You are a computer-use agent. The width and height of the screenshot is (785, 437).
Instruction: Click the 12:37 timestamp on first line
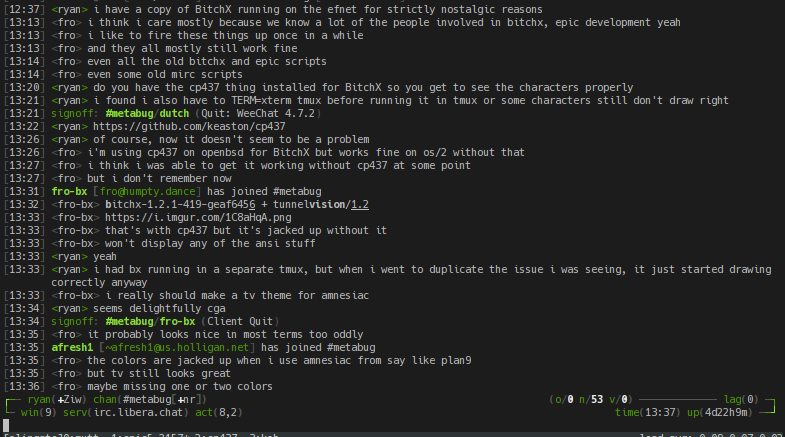[x=23, y=9]
